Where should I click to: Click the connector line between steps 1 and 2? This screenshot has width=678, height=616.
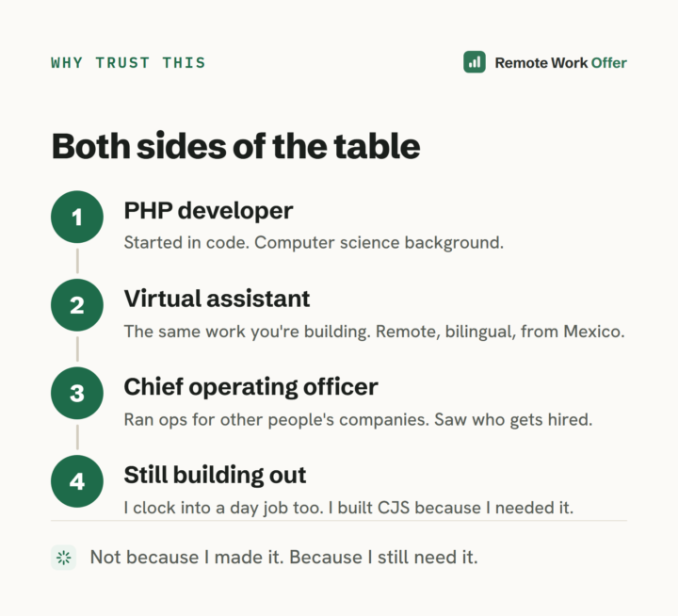click(x=77, y=261)
